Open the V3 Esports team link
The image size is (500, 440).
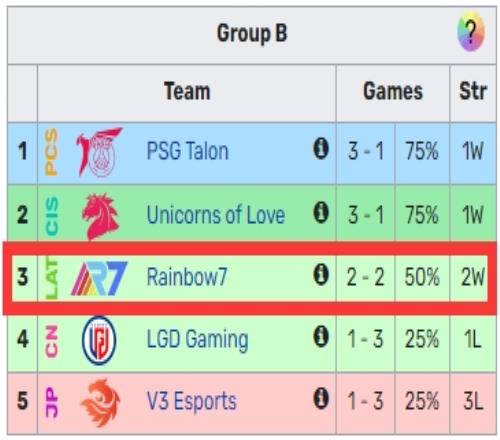[x=192, y=401]
